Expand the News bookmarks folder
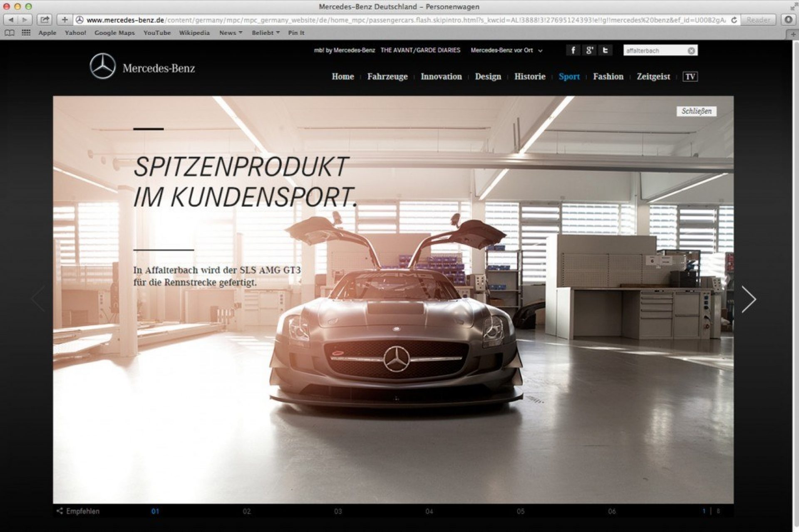Screen dimensions: 799x532 coord(231,33)
